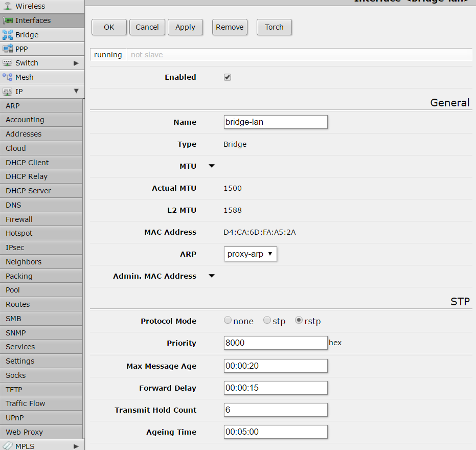Image resolution: width=476 pixels, height=450 pixels.
Task: Expand the MTU field arrow
Action: [212, 166]
